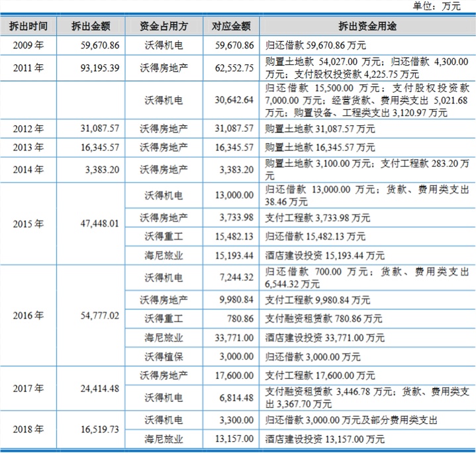Click 购置土地款 31,087.57 万元 text

(x=320, y=128)
